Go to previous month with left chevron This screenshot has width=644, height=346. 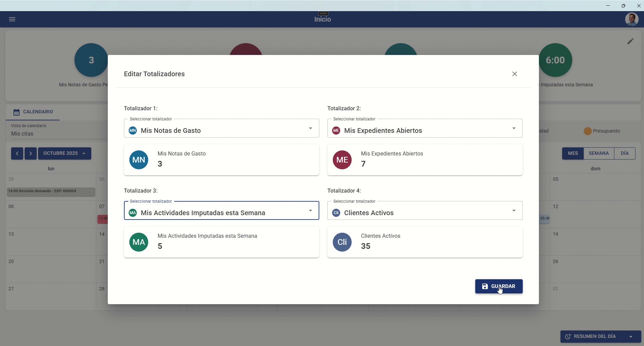17,153
